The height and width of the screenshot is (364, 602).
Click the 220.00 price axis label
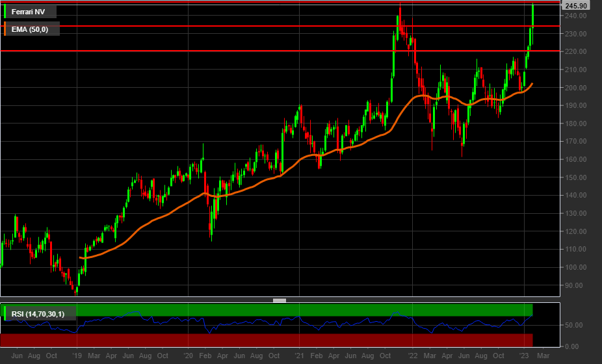pos(575,51)
